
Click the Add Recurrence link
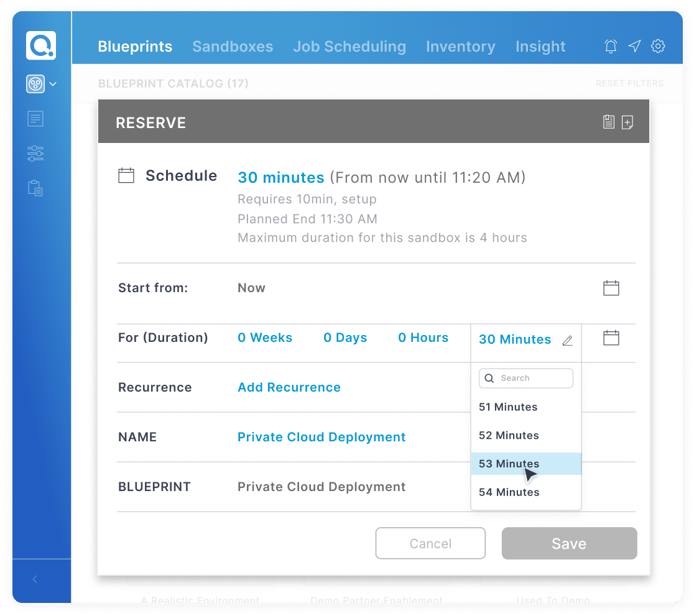pos(289,387)
